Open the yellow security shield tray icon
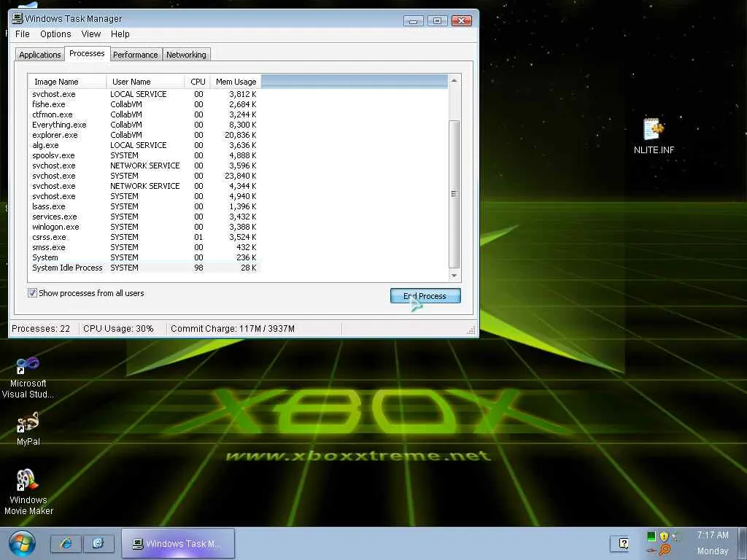Viewport: 747px width, 560px height. click(664, 536)
